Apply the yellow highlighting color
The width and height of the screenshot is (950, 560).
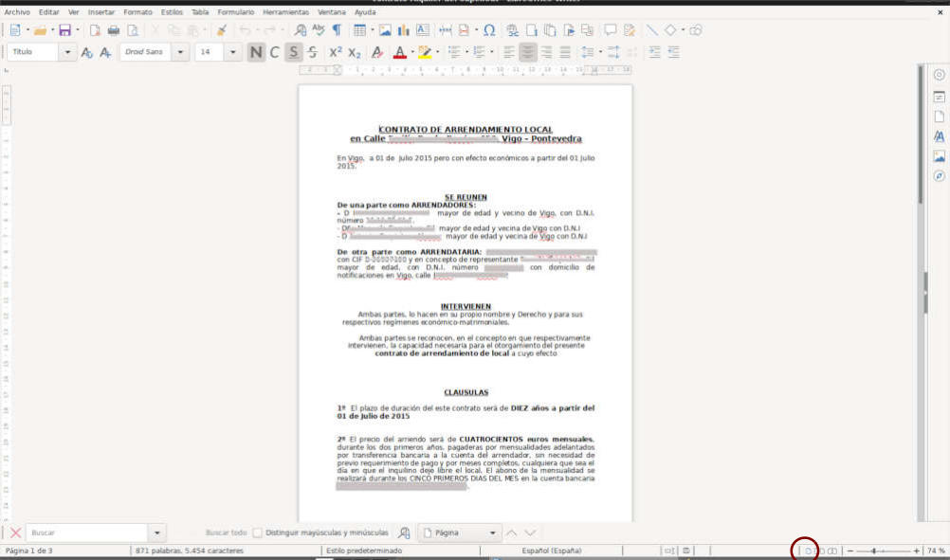coord(425,53)
